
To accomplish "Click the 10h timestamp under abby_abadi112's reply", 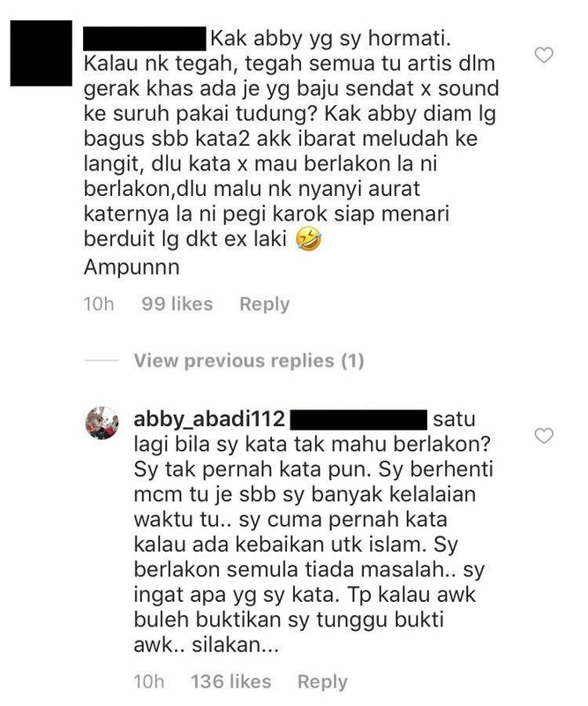I will [148, 681].
